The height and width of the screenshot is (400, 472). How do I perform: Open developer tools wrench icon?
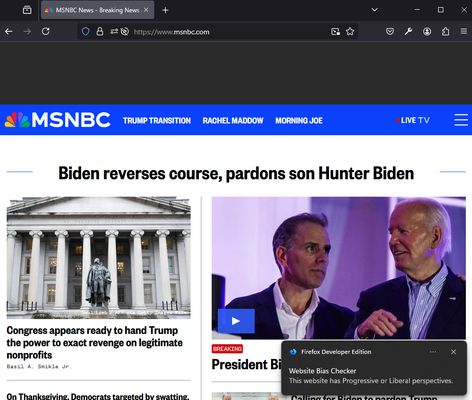tap(408, 32)
